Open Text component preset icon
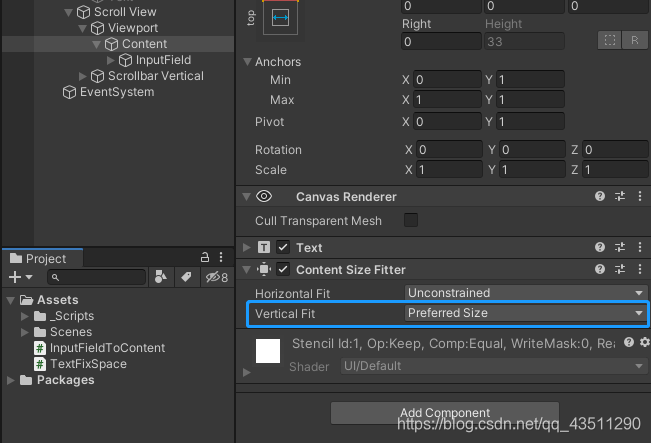The image size is (651, 443). (x=620, y=247)
